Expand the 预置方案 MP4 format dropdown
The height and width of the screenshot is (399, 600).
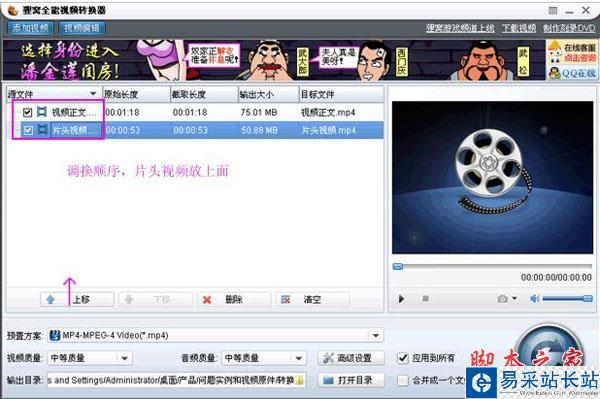coord(376,336)
